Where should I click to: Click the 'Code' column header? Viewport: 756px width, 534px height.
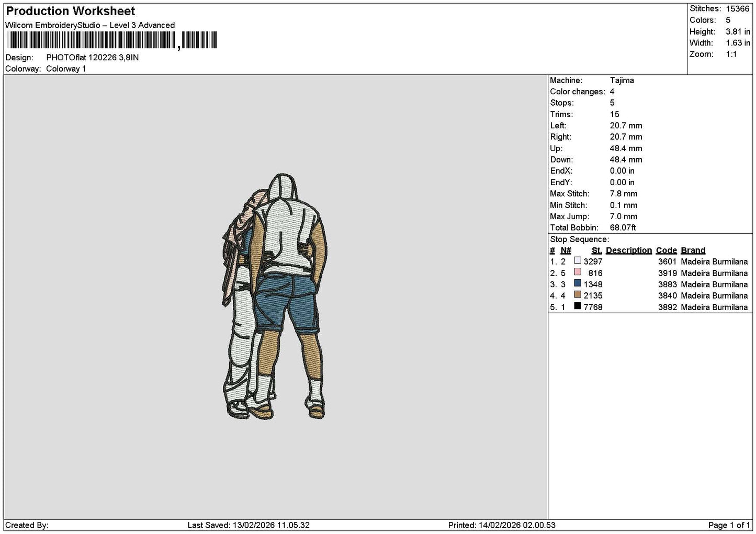point(667,251)
